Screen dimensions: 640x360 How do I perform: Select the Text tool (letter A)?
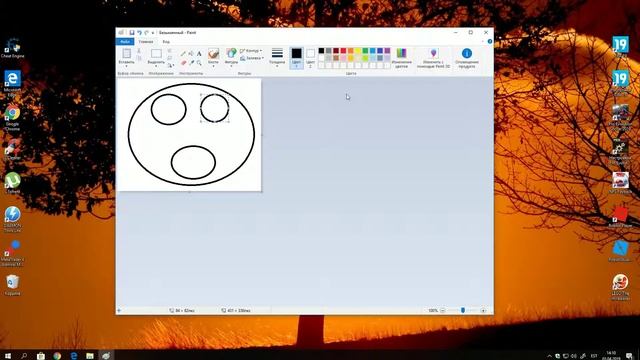pos(199,53)
